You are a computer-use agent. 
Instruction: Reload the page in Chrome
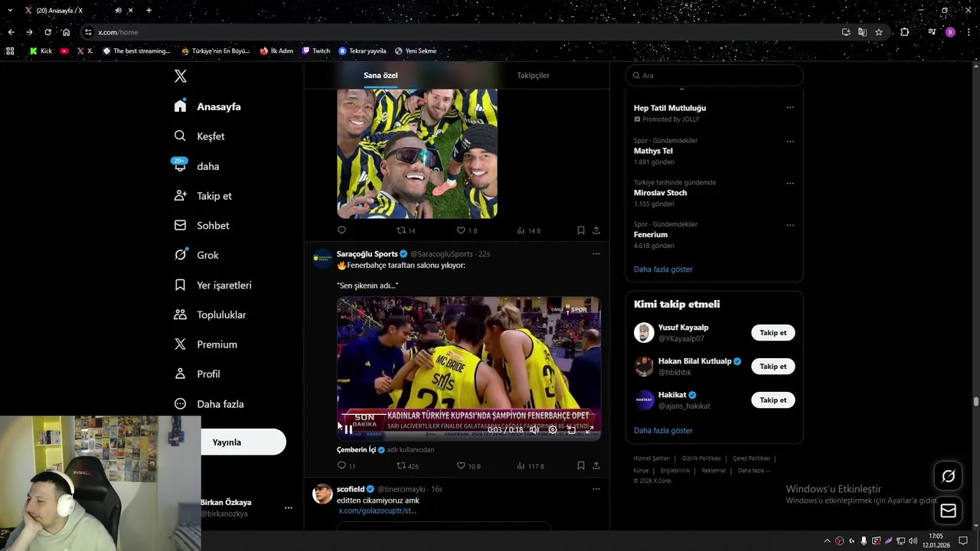tap(47, 32)
